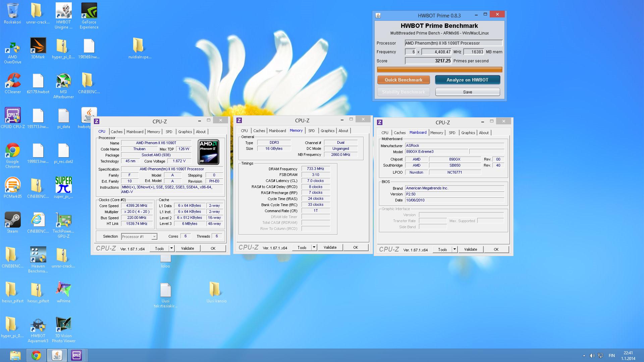644x362 pixels.
Task: Open CCleaner desktop shortcut
Action: pyautogui.click(x=12, y=83)
